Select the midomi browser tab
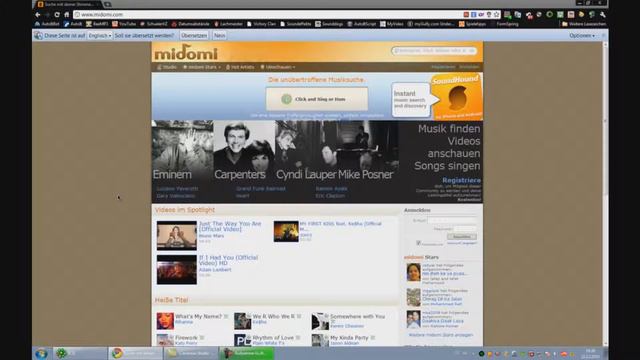This screenshot has width=640, height=360. tap(68, 4)
